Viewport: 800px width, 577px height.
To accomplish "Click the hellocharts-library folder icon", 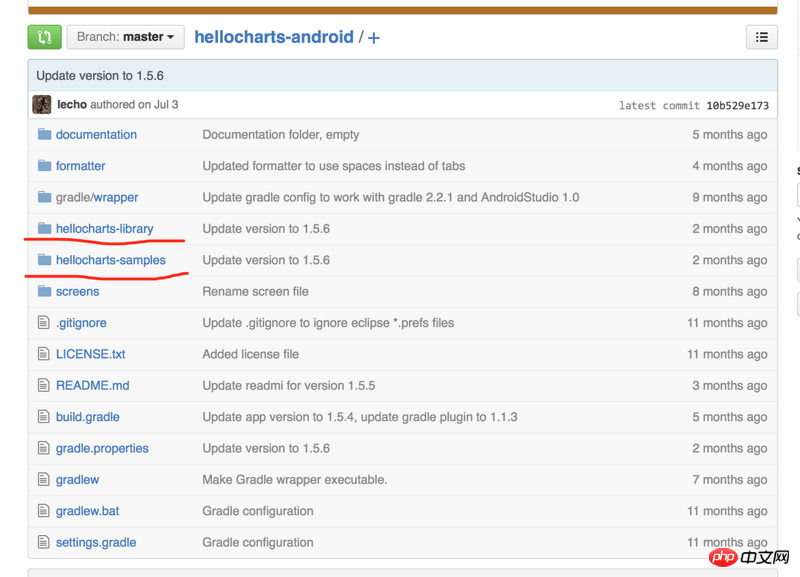I will [x=44, y=229].
